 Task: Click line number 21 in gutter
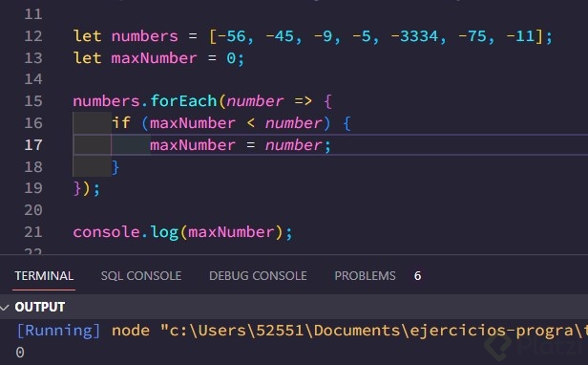[x=33, y=232]
